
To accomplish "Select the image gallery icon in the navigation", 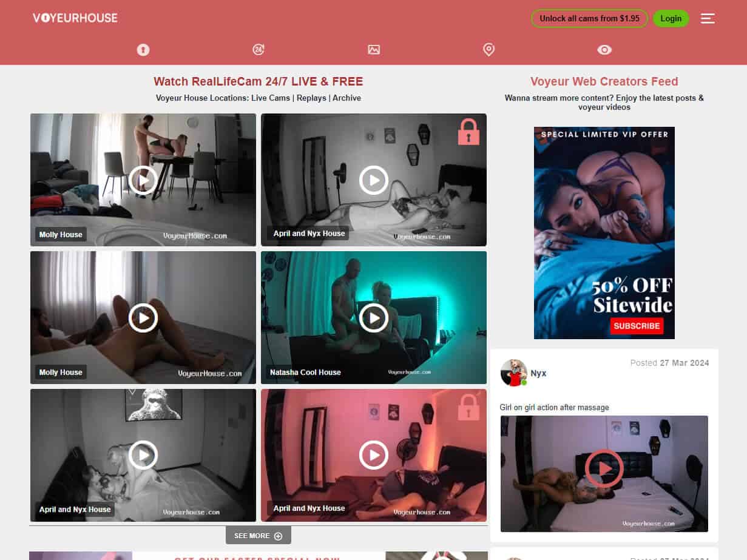I will point(374,50).
